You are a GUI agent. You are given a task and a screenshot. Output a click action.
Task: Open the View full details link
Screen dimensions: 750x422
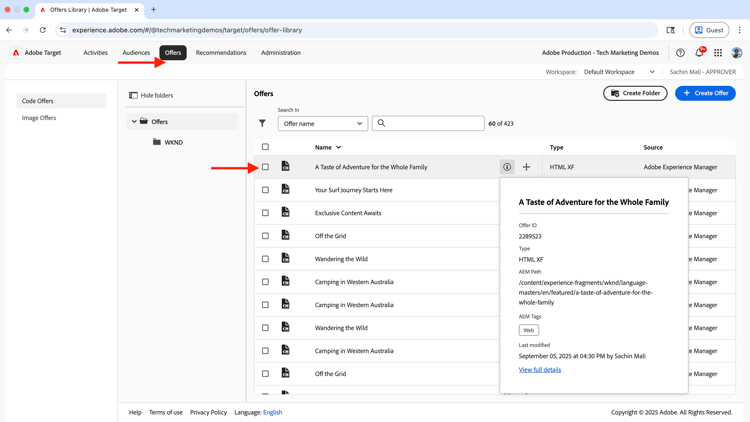pos(539,370)
